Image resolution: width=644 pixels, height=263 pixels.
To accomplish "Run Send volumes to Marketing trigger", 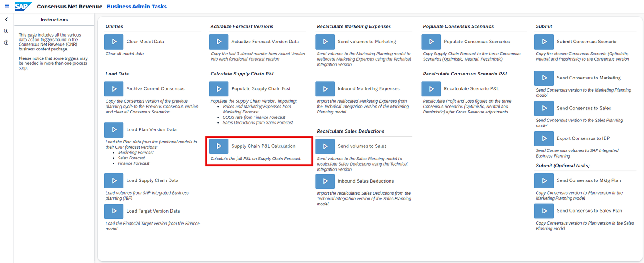I will [x=325, y=42].
